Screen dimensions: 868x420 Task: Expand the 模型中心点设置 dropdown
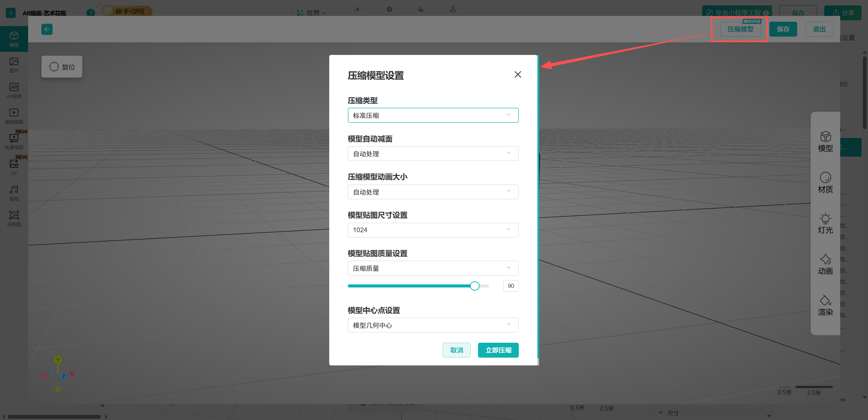coord(433,325)
